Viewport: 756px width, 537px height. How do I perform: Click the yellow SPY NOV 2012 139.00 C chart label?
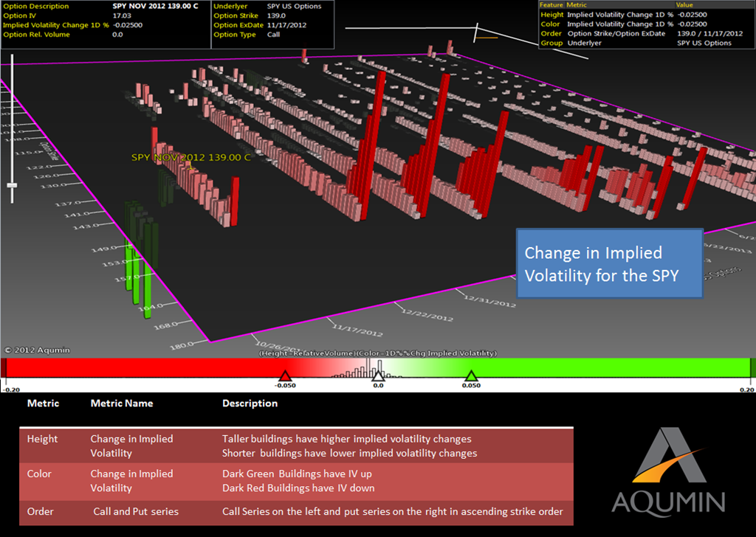[191, 158]
